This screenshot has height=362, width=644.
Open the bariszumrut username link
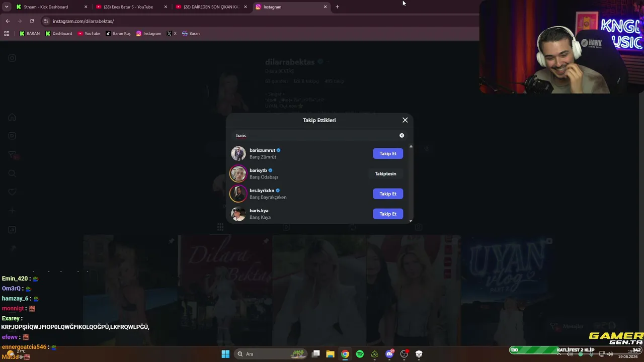click(x=262, y=150)
